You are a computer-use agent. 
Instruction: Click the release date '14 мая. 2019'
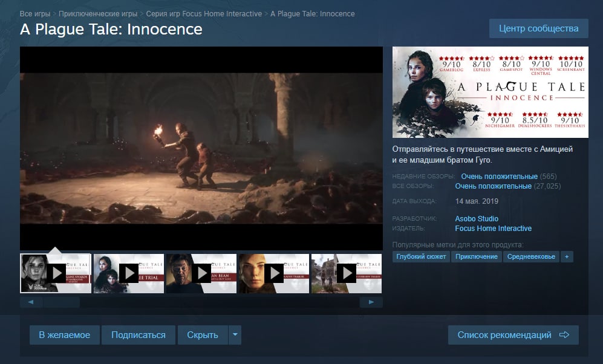point(477,201)
